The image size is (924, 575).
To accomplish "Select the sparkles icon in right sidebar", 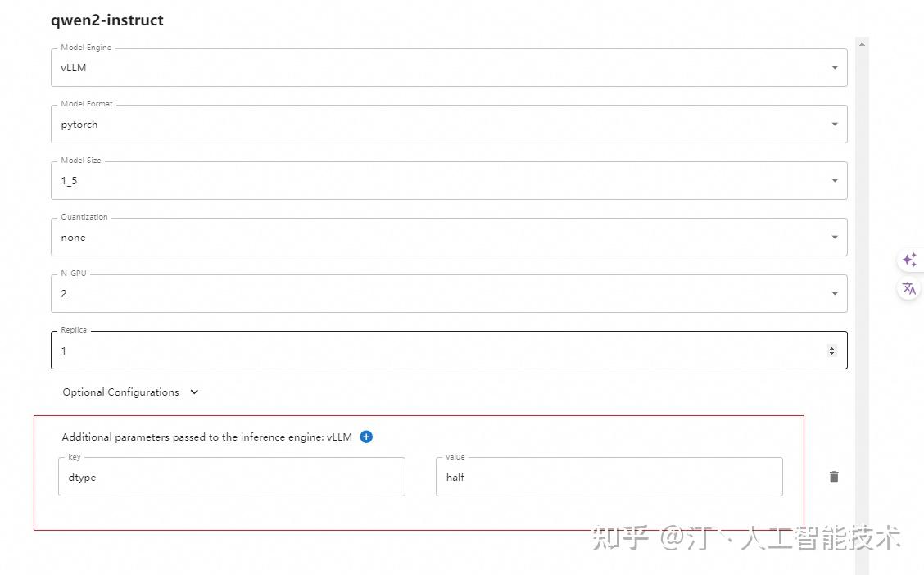I will tap(908, 260).
